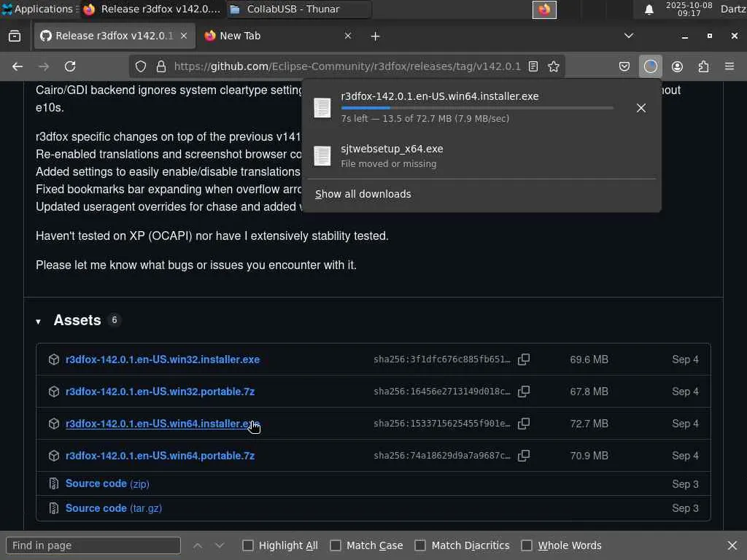This screenshot has height=560, width=747.
Task: Download Source code (tar.gz)
Action: (113, 508)
